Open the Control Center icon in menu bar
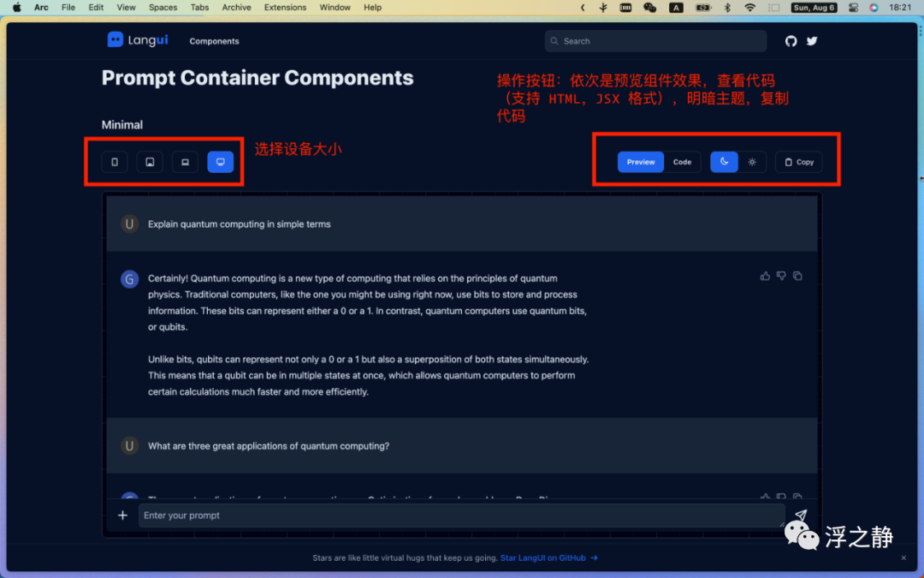 point(853,8)
